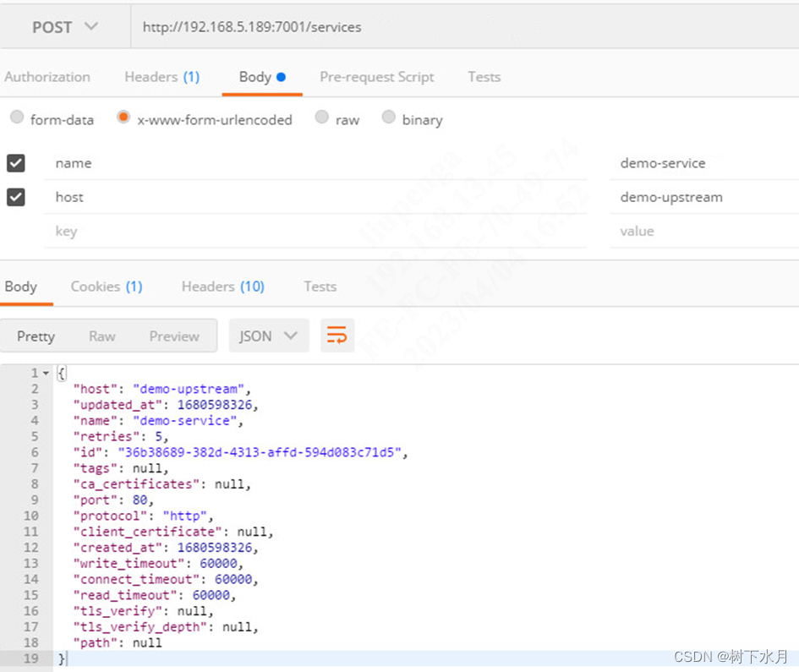
Task: Click the "path" key on line 18
Action: [96, 643]
